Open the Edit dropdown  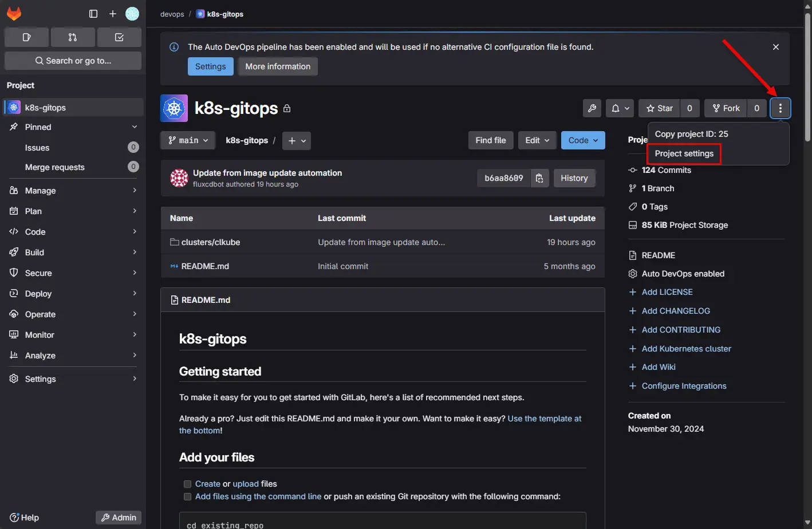(x=538, y=140)
